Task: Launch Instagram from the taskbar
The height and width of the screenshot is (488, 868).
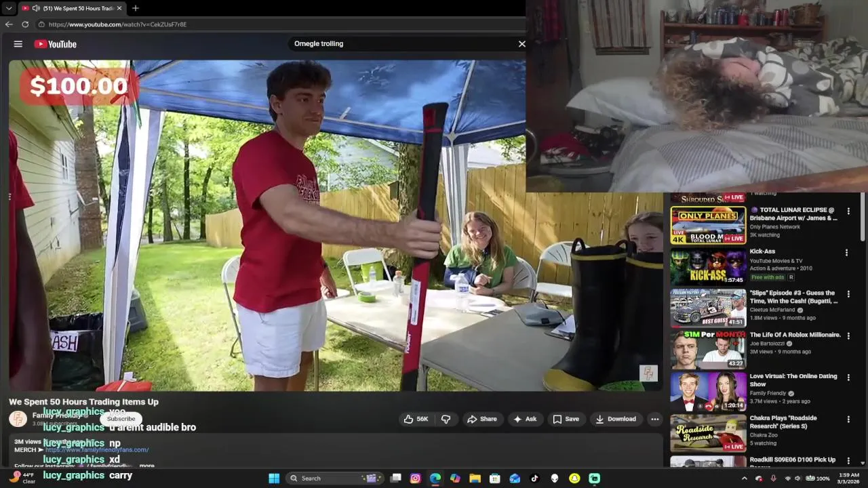Action: pos(416,478)
